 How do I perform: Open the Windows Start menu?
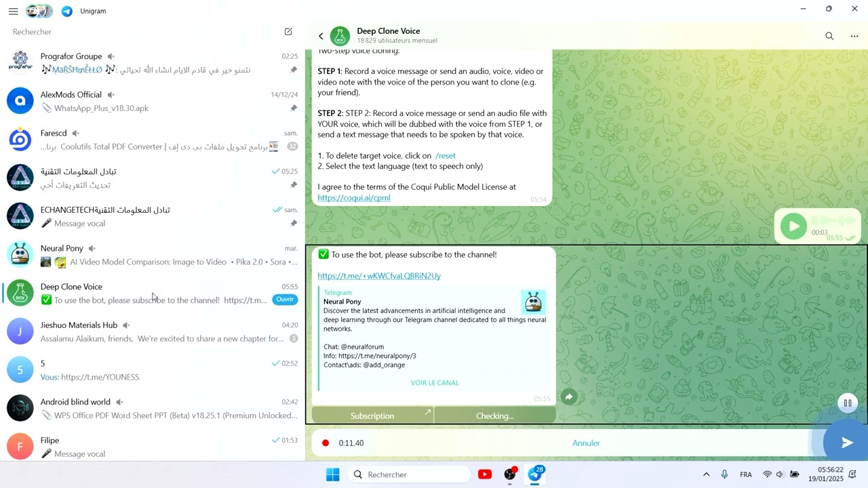pyautogui.click(x=332, y=474)
